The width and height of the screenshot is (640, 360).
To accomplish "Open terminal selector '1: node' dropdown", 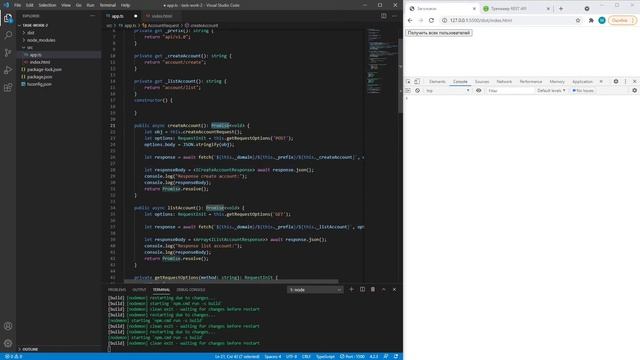I will coord(315,290).
